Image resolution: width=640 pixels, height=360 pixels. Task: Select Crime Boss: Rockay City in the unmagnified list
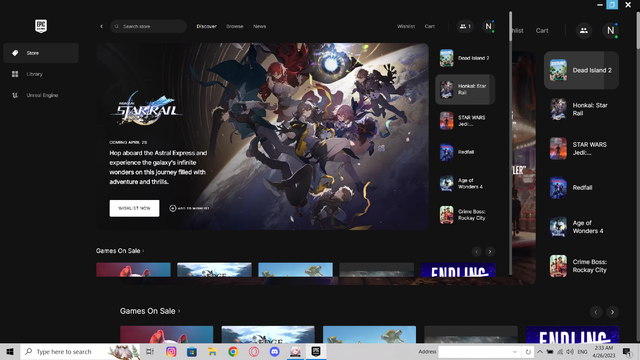coord(465,215)
